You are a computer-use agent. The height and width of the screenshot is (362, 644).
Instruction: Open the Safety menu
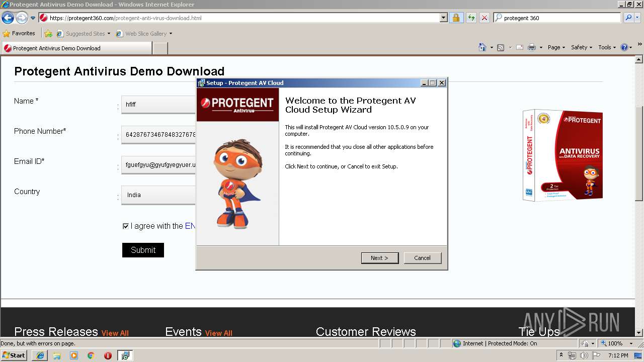click(582, 47)
